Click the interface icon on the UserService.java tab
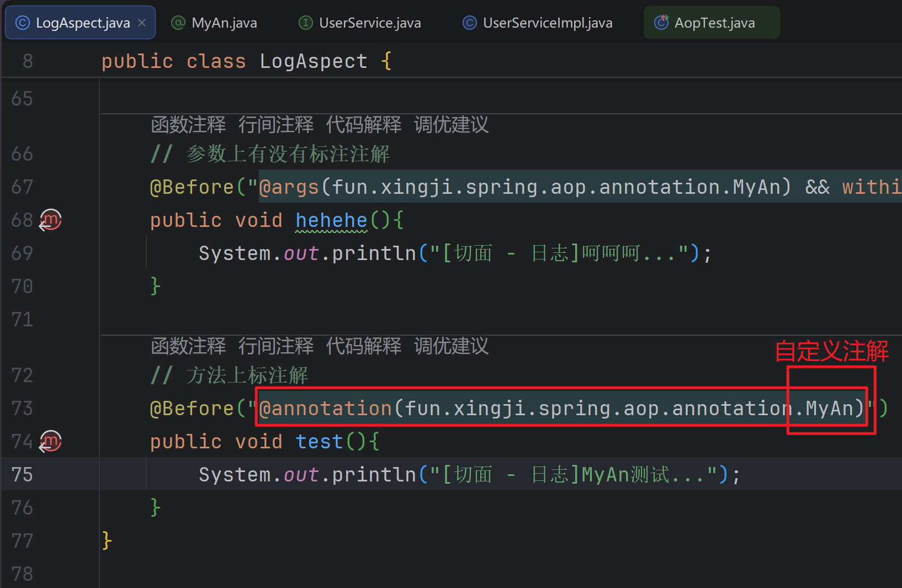This screenshot has height=588, width=902. (305, 23)
